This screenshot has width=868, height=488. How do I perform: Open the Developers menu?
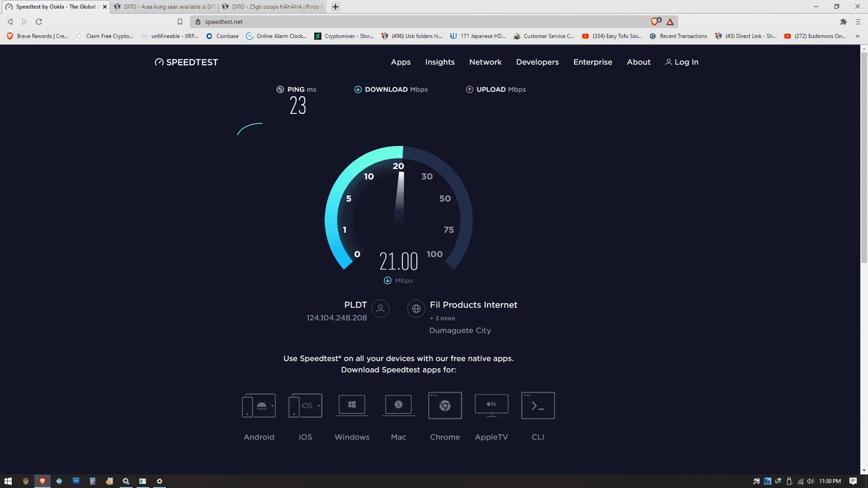point(537,62)
